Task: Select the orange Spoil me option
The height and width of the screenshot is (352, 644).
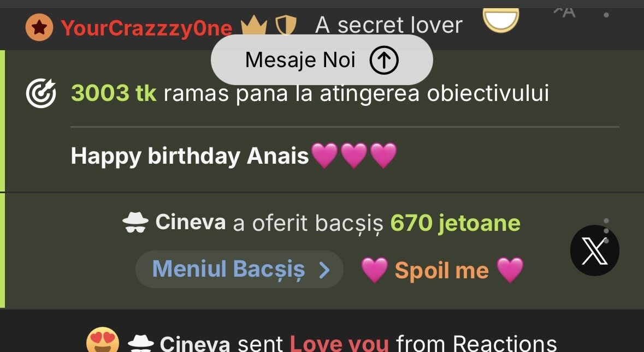Action: (441, 270)
